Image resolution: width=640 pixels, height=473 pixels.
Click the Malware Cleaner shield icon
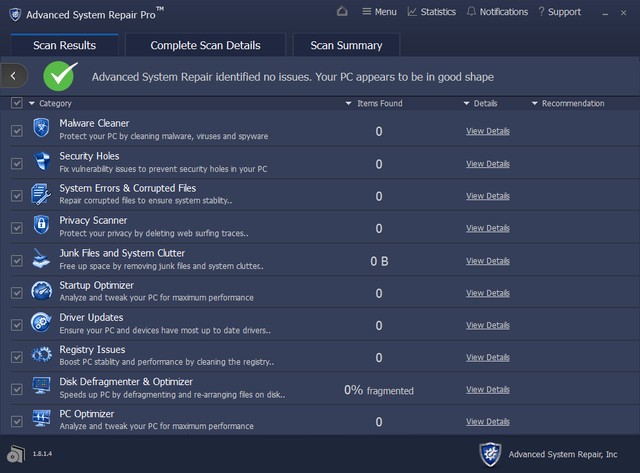[x=41, y=129]
